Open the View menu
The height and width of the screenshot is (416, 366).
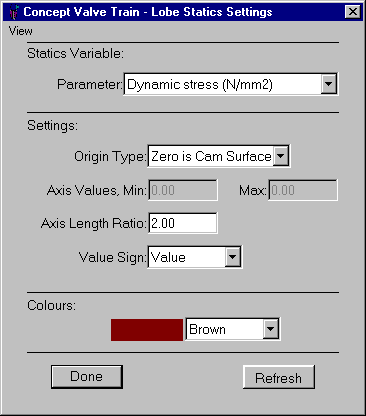coord(21,31)
